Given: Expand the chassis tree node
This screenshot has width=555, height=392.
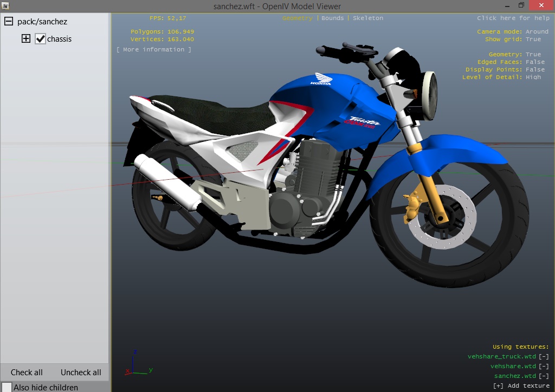Looking at the screenshot, I should [26, 38].
